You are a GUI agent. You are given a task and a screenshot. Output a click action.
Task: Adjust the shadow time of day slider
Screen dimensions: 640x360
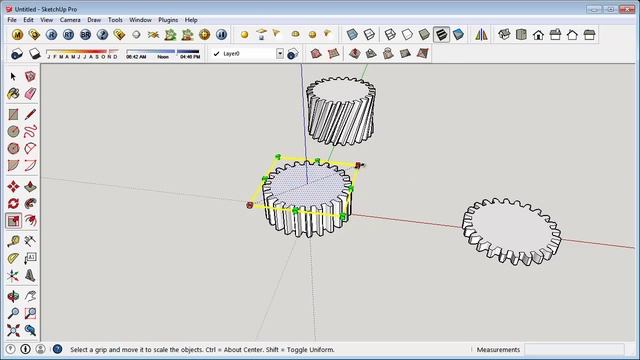[x=163, y=53]
